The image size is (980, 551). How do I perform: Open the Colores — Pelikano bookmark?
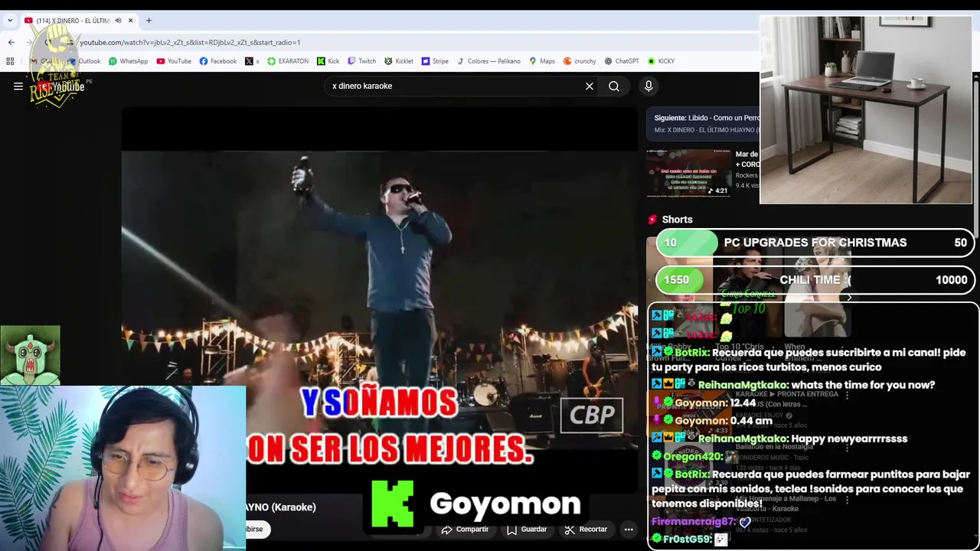488,61
